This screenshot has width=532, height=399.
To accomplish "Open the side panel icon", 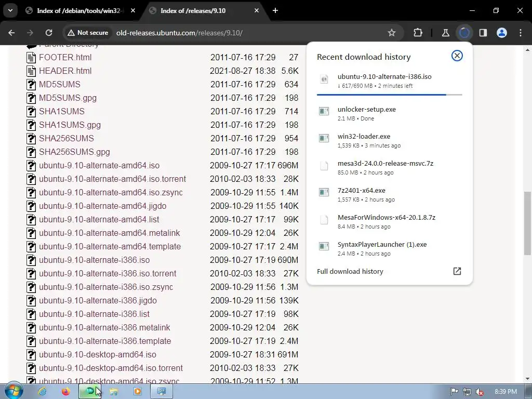I will [483, 33].
